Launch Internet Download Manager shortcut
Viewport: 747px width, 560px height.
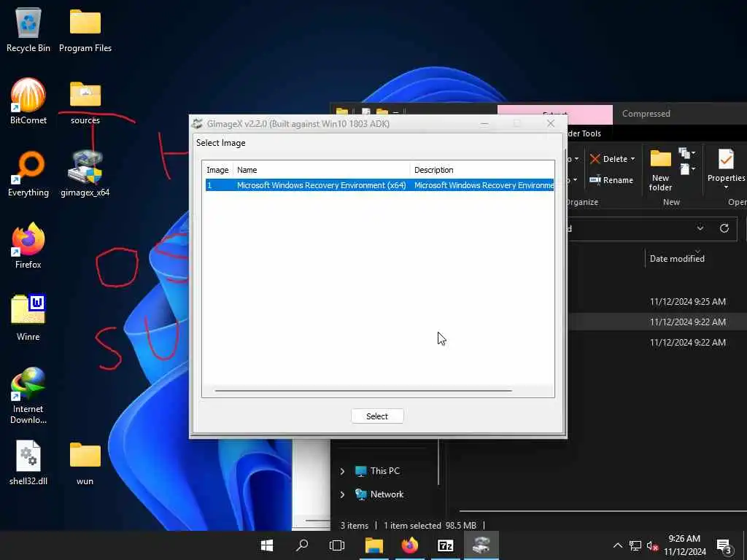tap(28, 395)
